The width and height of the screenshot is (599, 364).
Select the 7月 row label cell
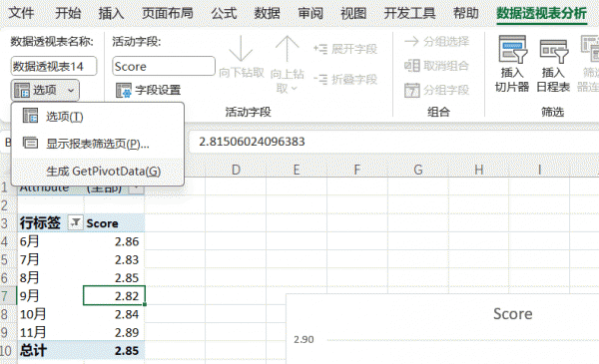coord(51,259)
